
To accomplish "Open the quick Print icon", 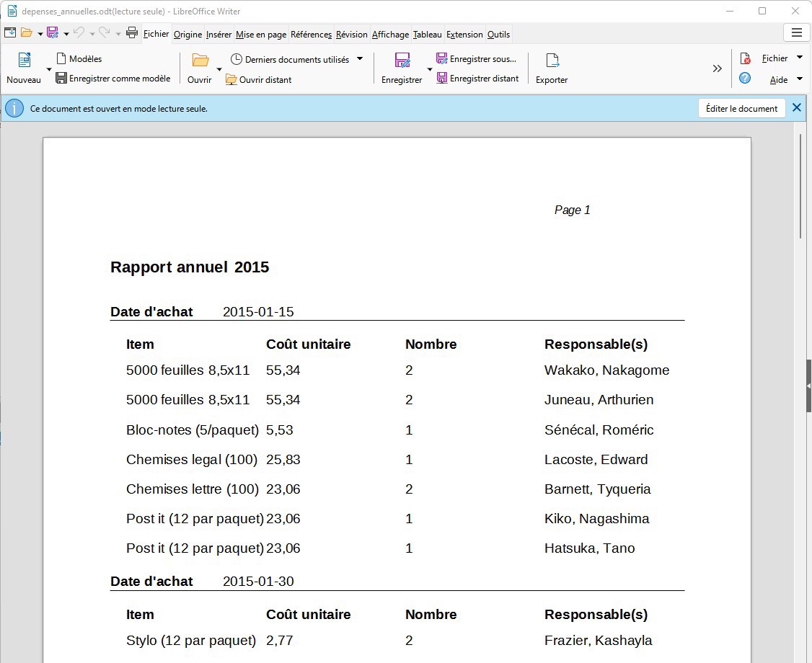I will click(x=131, y=32).
